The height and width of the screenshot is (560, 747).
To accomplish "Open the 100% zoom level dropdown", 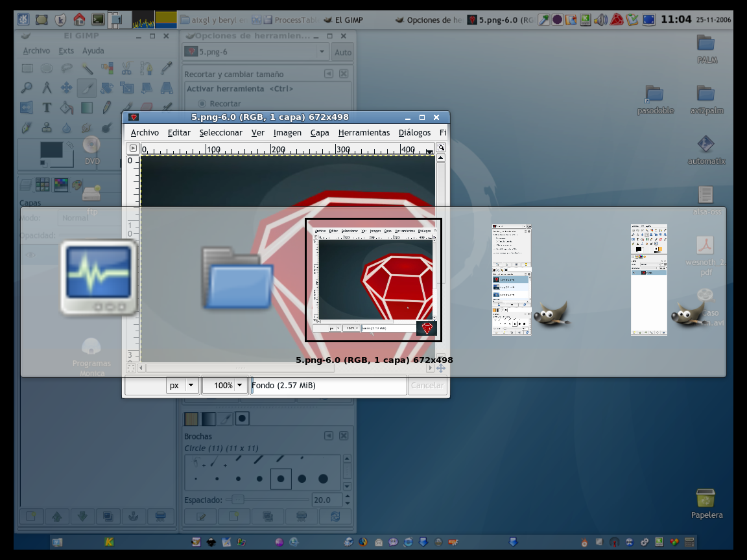I will [x=224, y=385].
